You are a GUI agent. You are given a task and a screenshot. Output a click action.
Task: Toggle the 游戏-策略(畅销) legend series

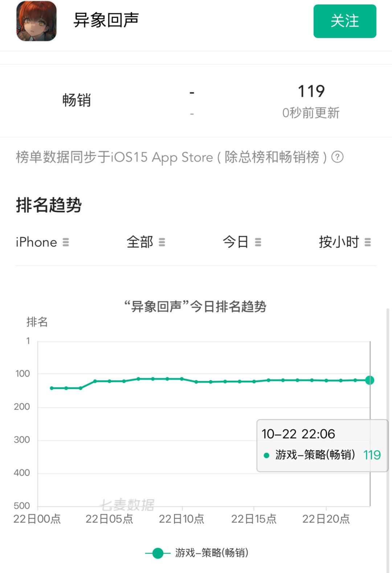(x=197, y=553)
